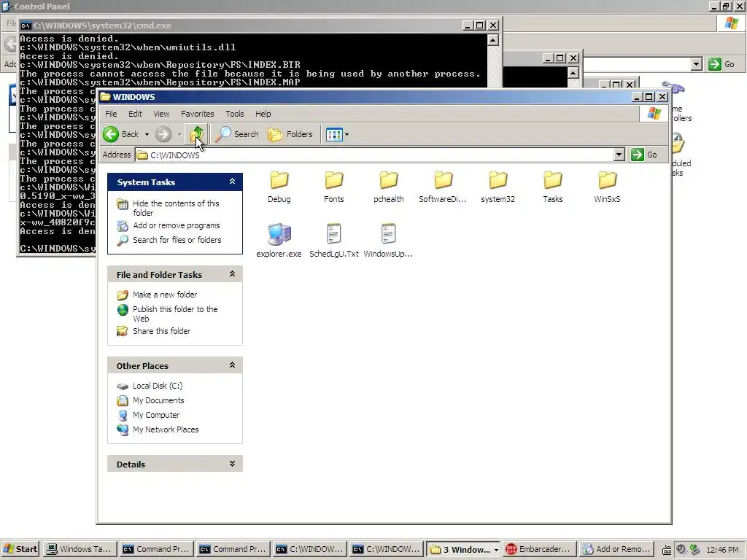Click Search for files or folders
This screenshot has height=560, width=747.
[177, 239]
